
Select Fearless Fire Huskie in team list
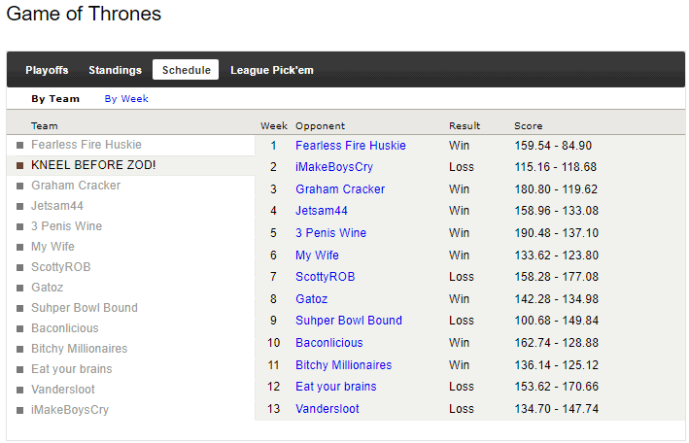pos(86,145)
